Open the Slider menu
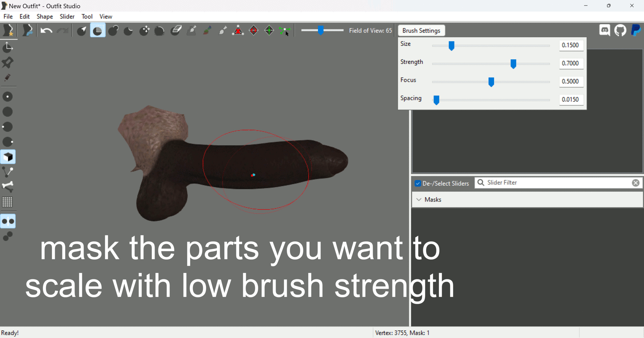 point(67,16)
